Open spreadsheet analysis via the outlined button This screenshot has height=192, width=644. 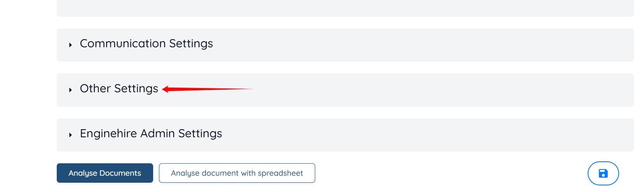pyautogui.click(x=237, y=173)
